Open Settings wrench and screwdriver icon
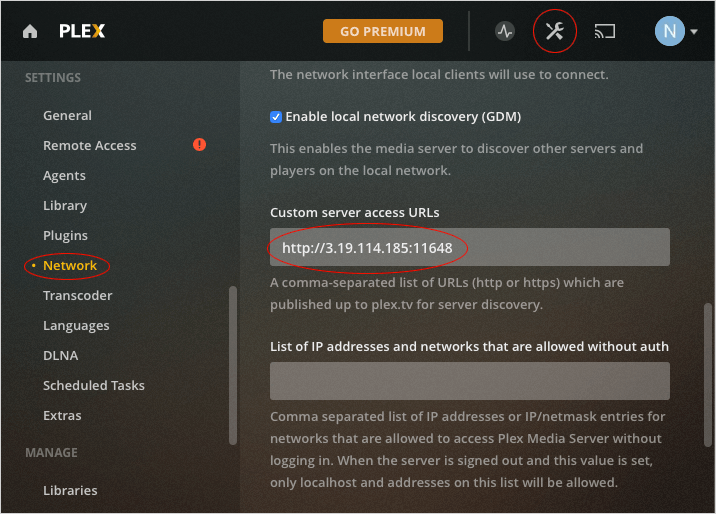Screen dimensions: 716x514 (555, 31)
